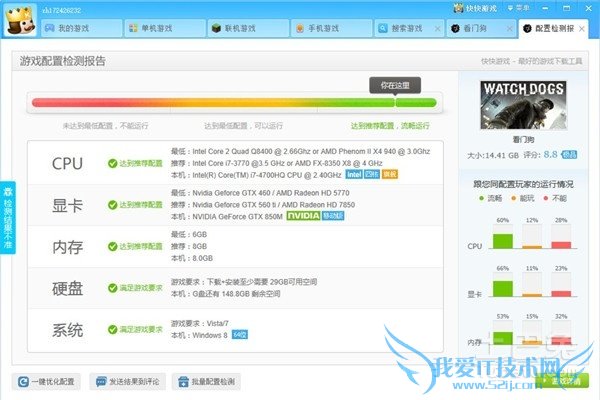600x400 pixels.
Task: Close the 搜索游戏 tab
Action: click(437, 29)
